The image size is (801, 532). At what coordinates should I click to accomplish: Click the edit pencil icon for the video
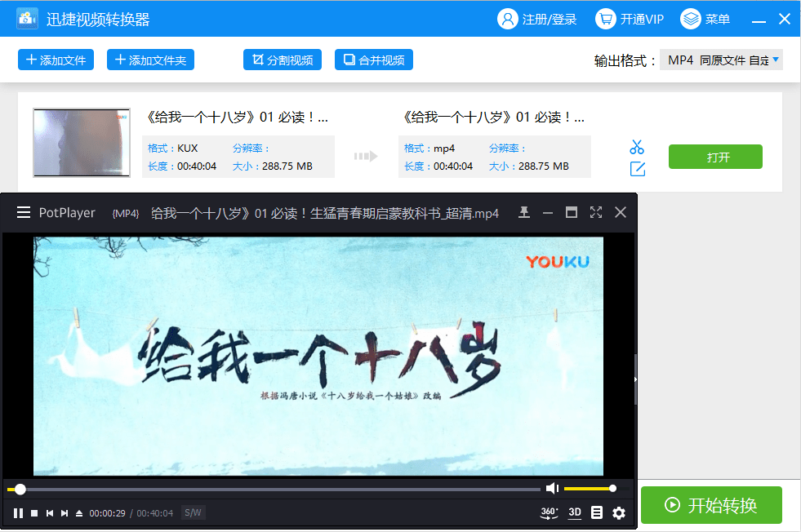click(x=637, y=169)
